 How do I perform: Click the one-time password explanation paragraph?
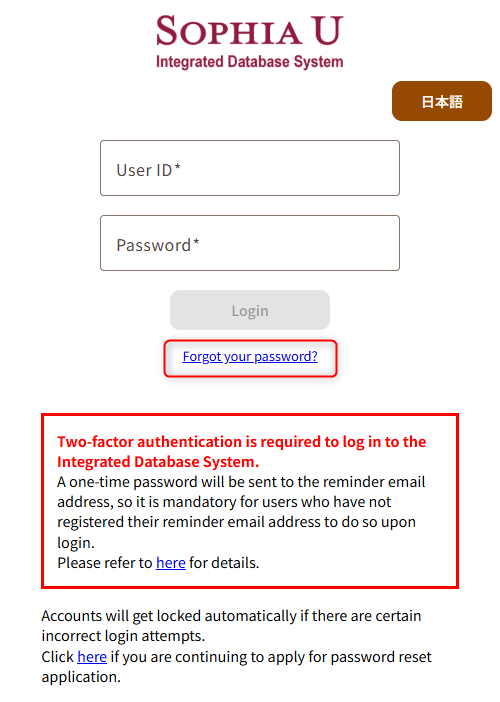tap(241, 512)
